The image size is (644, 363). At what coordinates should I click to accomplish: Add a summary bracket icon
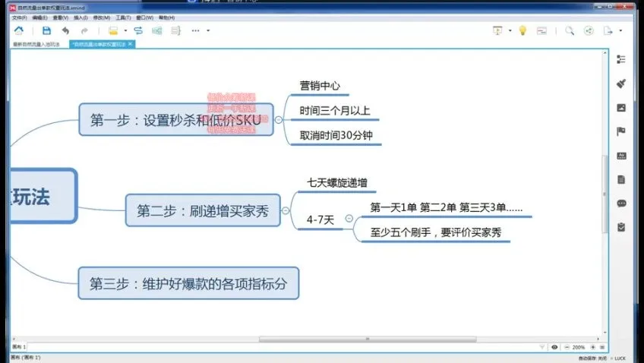pos(175,30)
